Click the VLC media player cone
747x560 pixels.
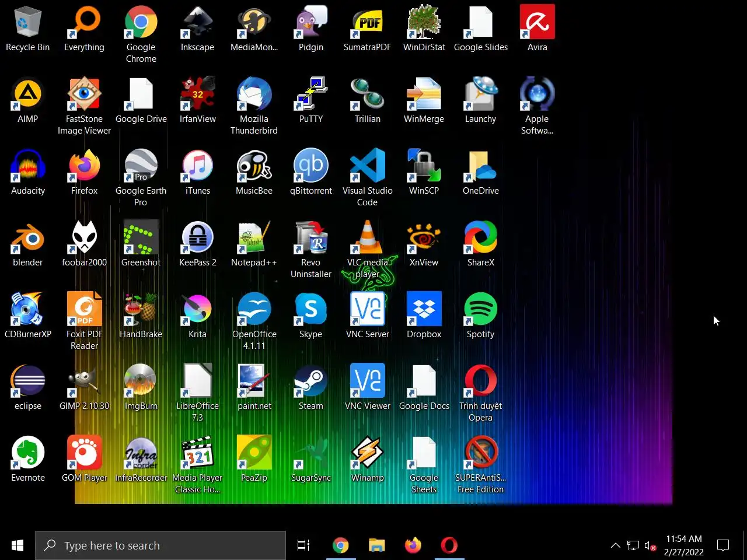coord(367,238)
